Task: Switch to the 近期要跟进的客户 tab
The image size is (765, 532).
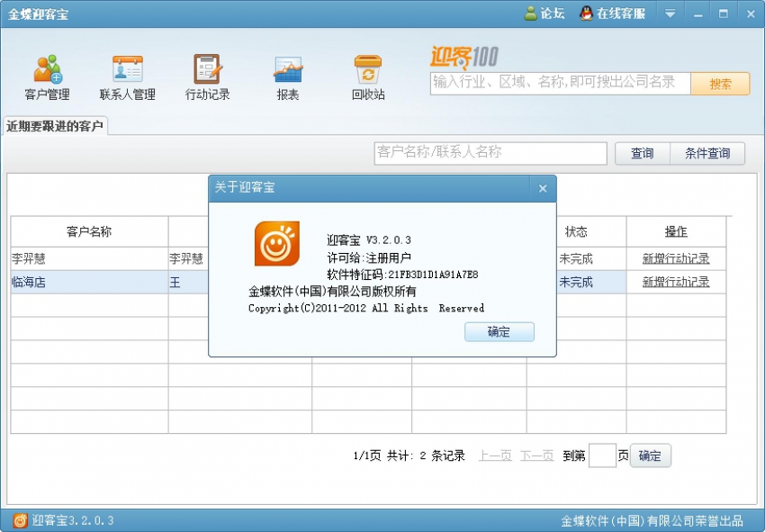Action: click(x=54, y=126)
